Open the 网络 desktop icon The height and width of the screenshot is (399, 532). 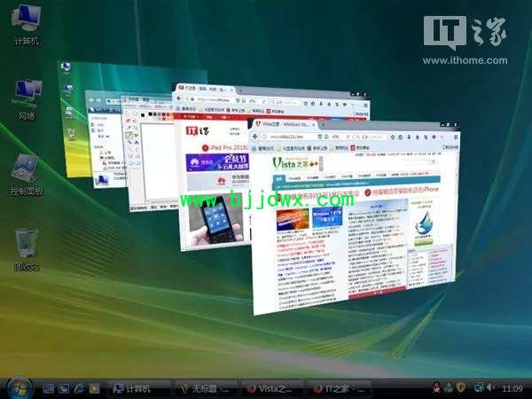click(x=27, y=99)
